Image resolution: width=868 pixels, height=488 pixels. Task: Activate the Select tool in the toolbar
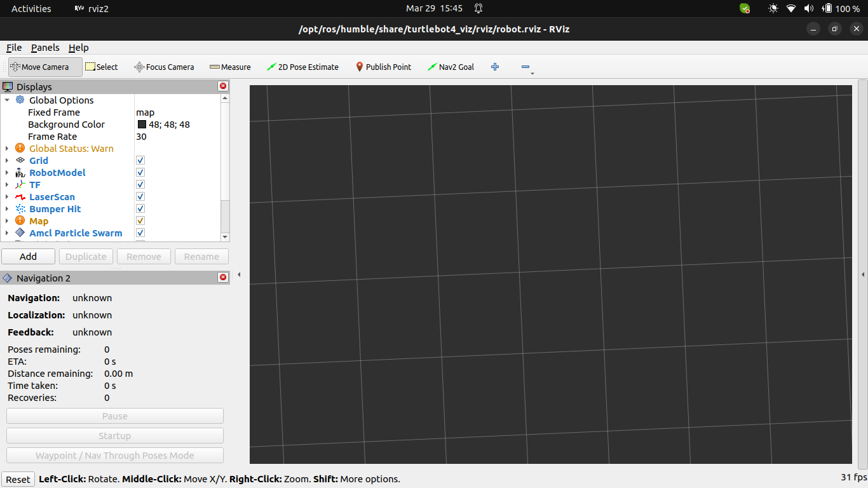102,67
